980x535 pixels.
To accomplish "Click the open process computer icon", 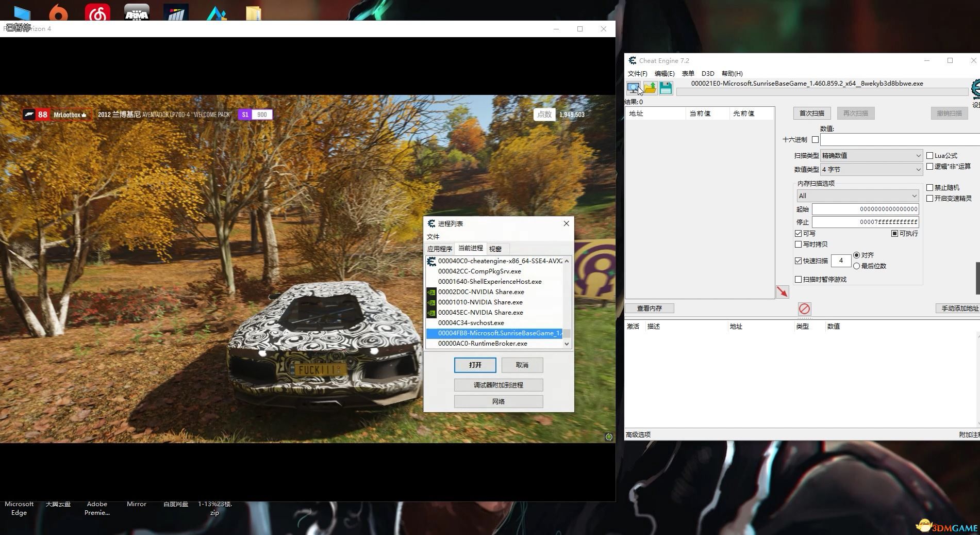I will pyautogui.click(x=634, y=88).
